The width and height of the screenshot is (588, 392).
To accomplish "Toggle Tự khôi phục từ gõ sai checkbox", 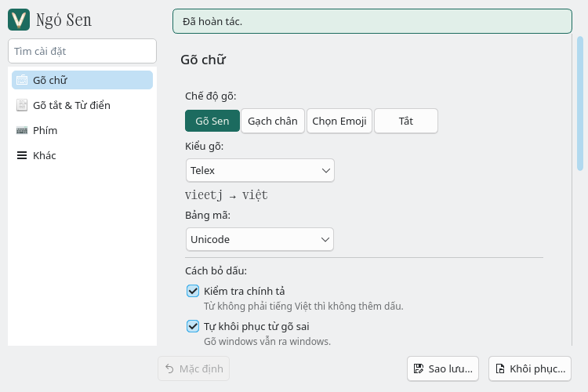I will click(x=193, y=326).
